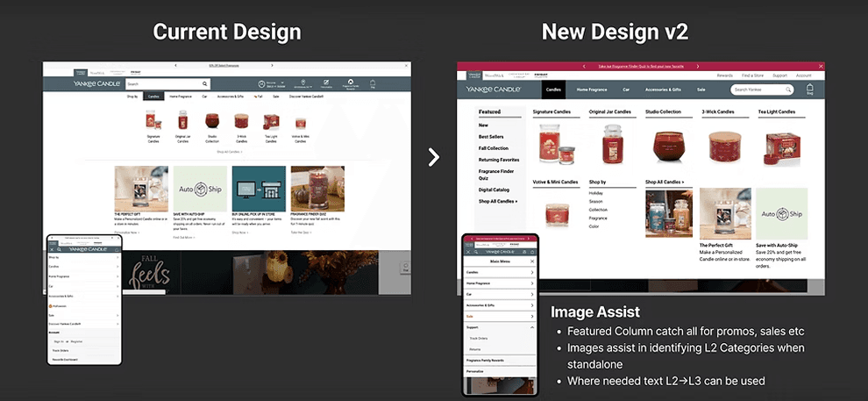Click Fall Collection in Featured column

pyautogui.click(x=494, y=148)
